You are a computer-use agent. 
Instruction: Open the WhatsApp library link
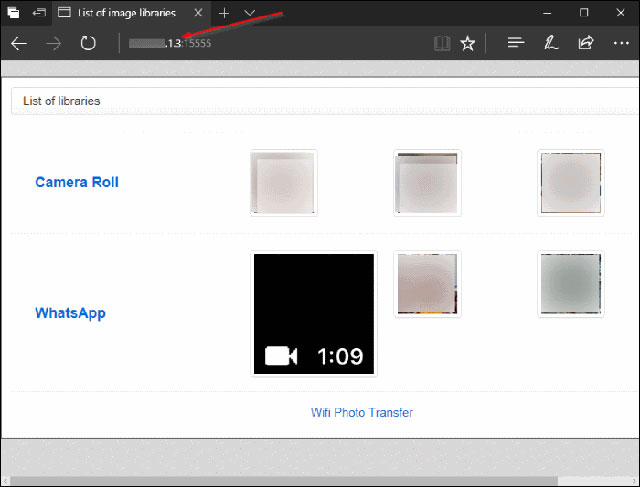tap(70, 313)
